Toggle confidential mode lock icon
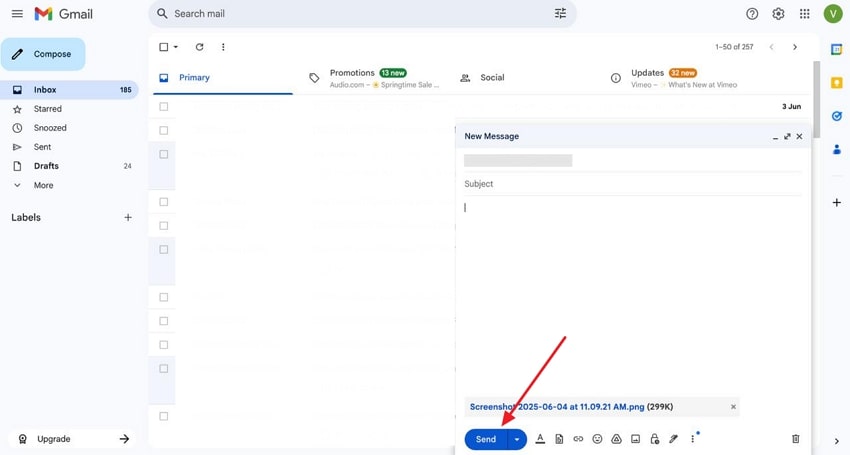 click(654, 439)
